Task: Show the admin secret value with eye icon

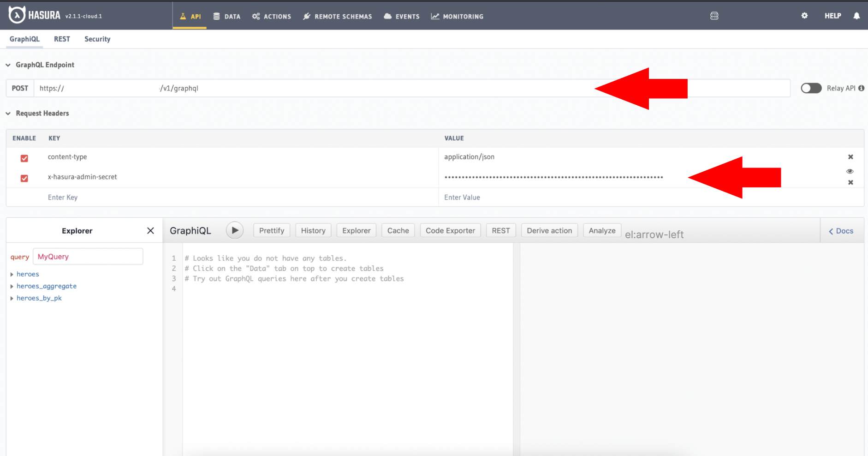Action: (850, 171)
